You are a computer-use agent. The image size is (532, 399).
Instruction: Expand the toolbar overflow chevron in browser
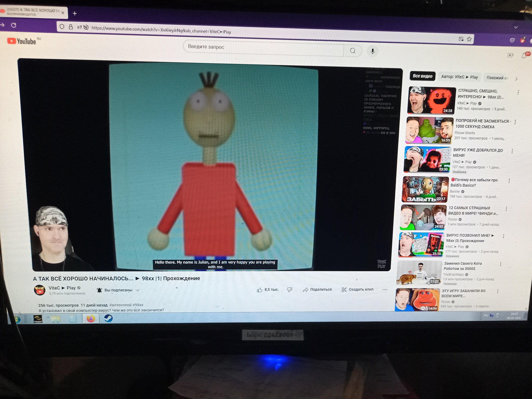[516, 27]
